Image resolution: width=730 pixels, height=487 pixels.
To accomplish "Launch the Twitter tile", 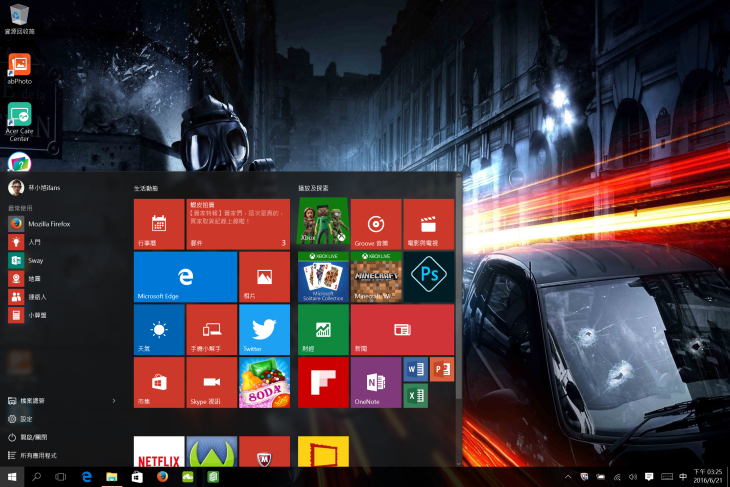I will click(x=264, y=330).
